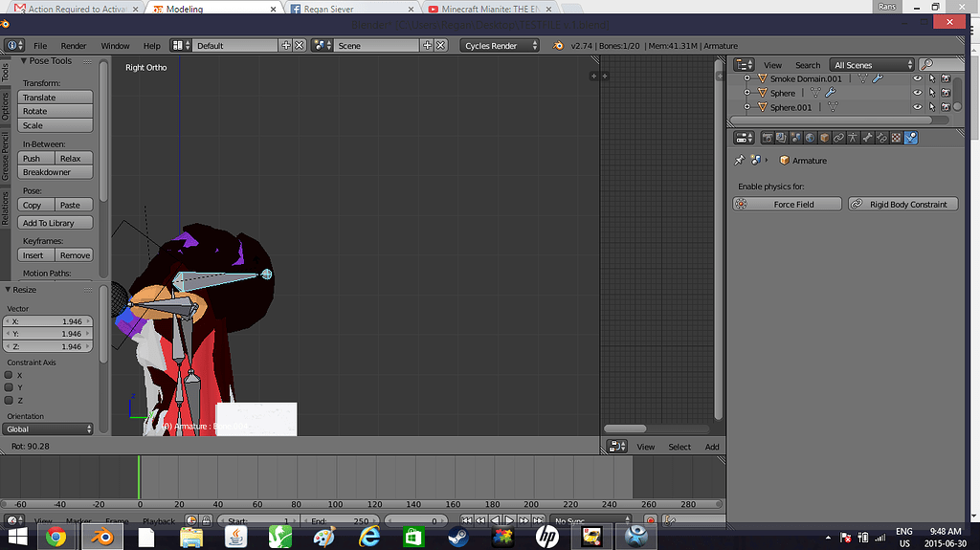Screen dimensions: 980x550
Task: Click the wrench modifier icon on Smoke Domain.001
Action: pyautogui.click(x=878, y=78)
